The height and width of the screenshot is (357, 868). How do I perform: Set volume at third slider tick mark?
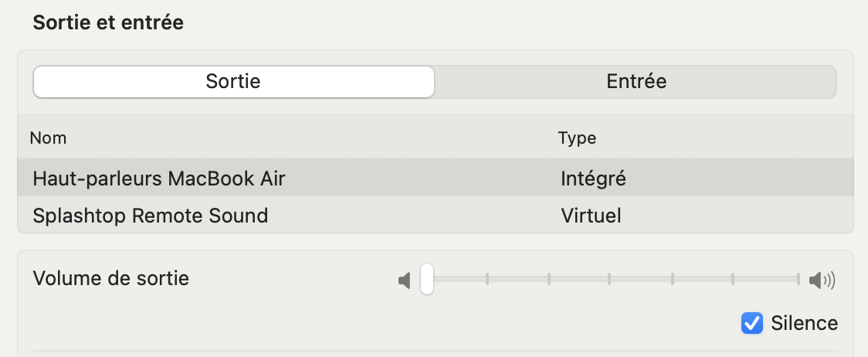(609, 279)
